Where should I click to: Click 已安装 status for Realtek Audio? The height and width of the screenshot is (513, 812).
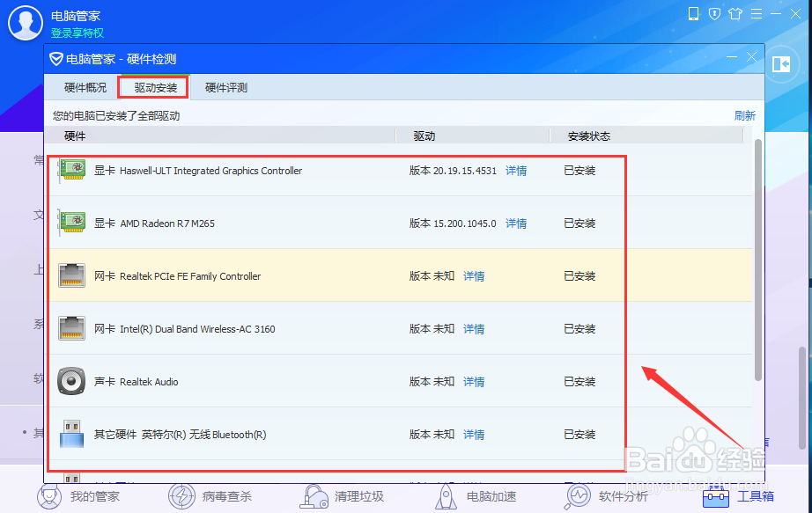(579, 382)
